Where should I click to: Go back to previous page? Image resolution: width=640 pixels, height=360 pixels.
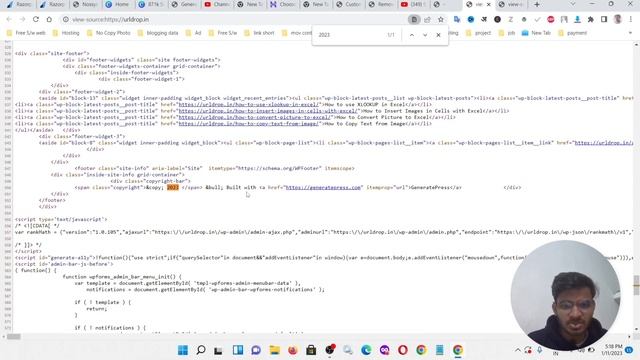pyautogui.click(x=9, y=19)
